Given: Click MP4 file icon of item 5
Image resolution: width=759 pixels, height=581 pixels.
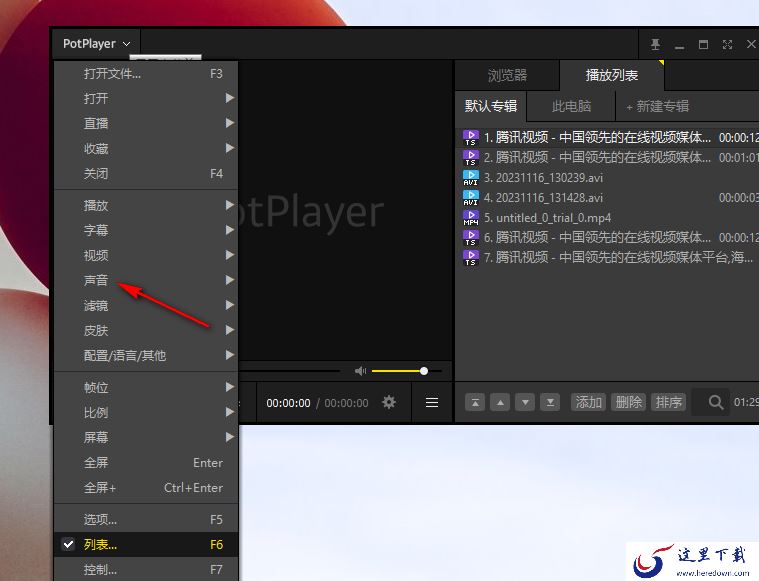Looking at the screenshot, I should click(x=471, y=218).
